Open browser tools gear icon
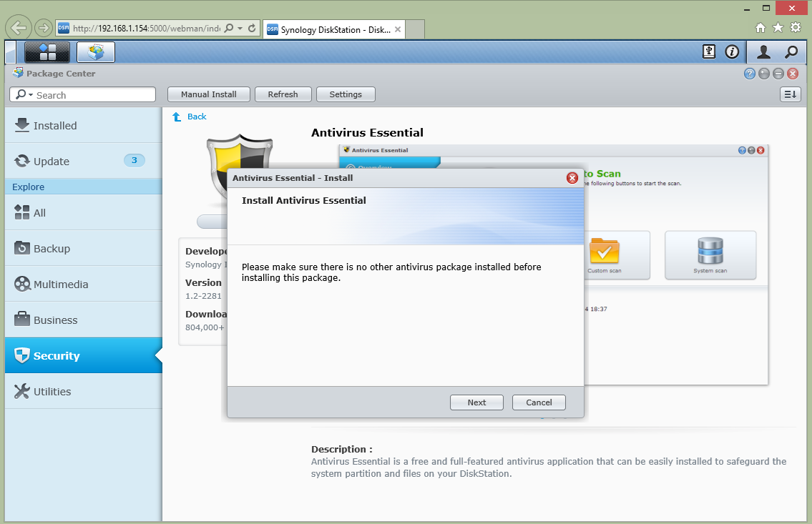The height and width of the screenshot is (524, 812). coord(796,27)
